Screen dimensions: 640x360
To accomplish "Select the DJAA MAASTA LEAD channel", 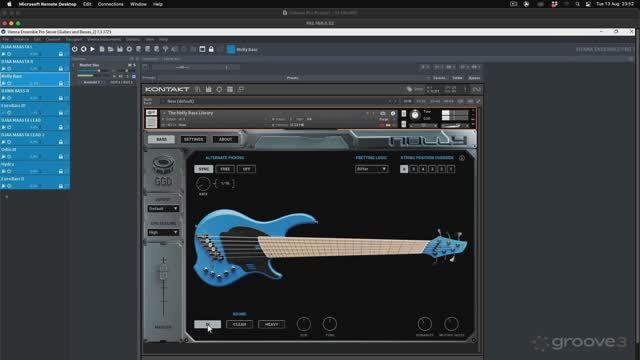I will point(35,124).
